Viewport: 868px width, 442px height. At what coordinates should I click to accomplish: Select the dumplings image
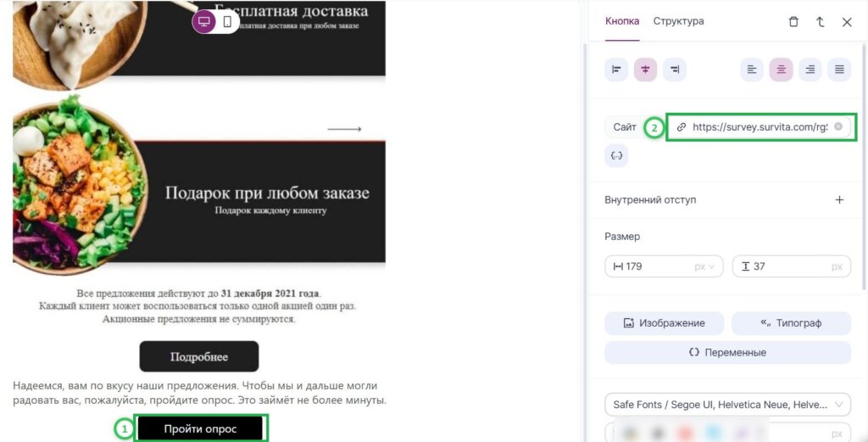click(81, 44)
